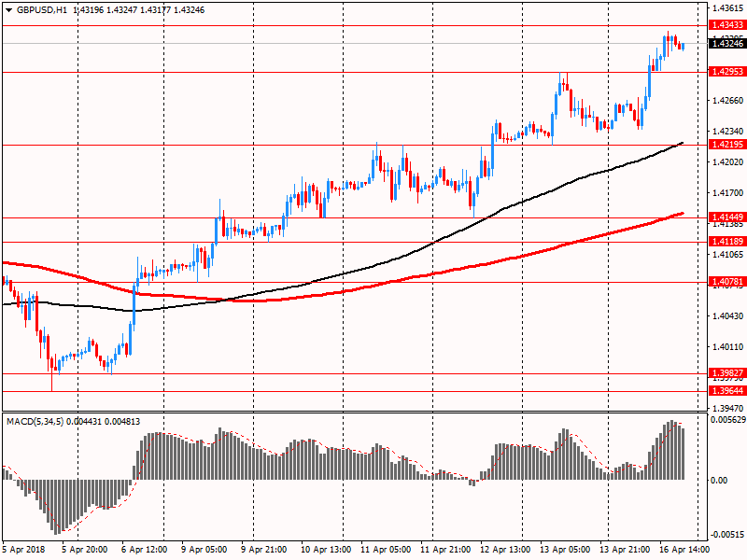Viewport: 747px width, 560px height.
Task: Select the 1.42953 level label
Action: (727, 72)
